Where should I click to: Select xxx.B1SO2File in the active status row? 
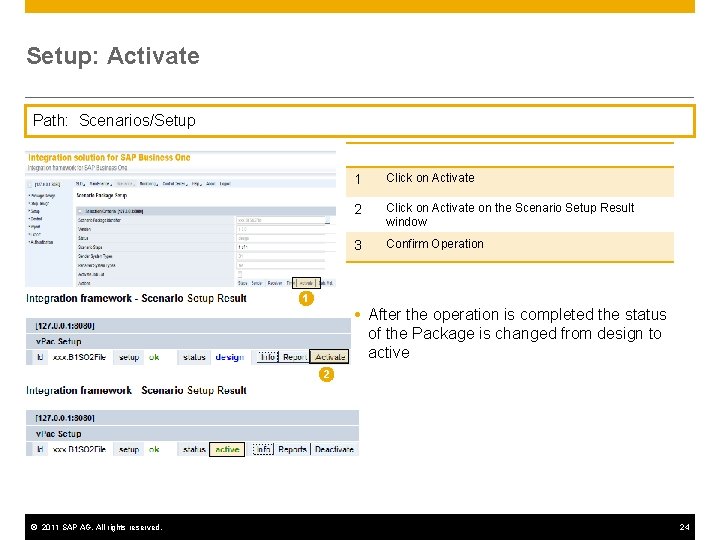[x=79, y=449]
